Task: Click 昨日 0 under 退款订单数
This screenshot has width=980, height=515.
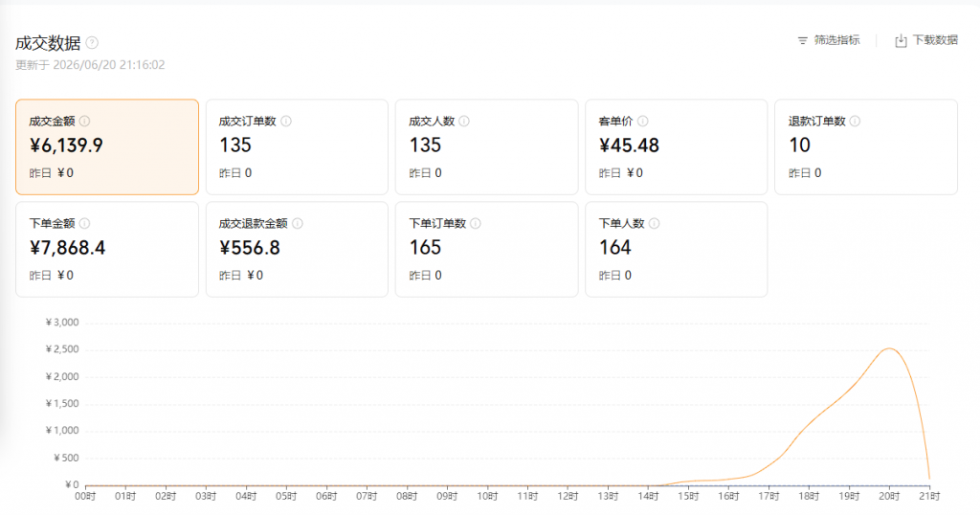Action: (805, 173)
